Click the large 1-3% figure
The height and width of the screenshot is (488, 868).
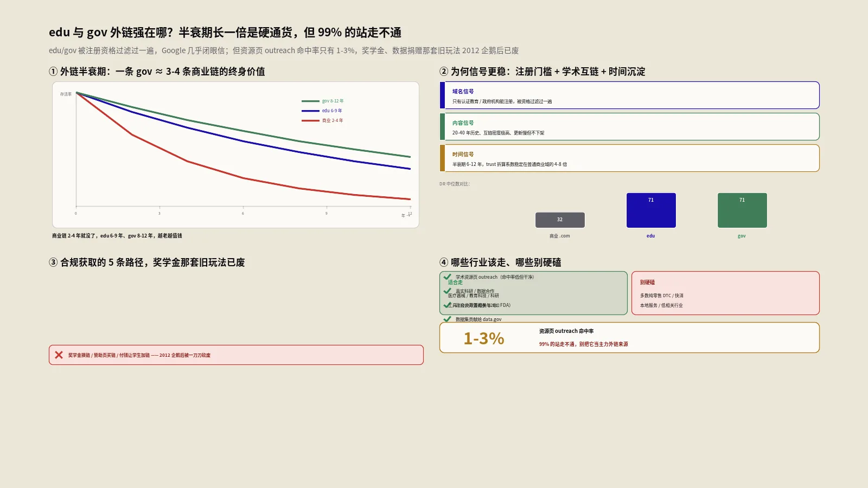(x=484, y=338)
